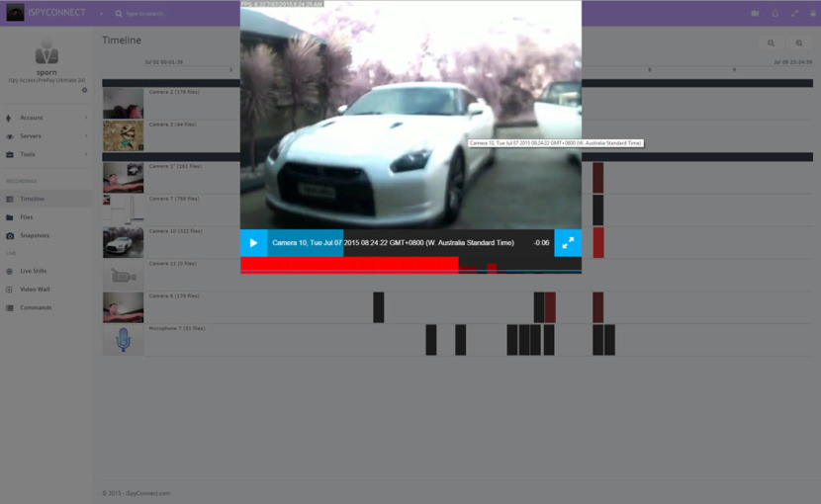Open notifications bell in header
Image resolution: width=821 pixels, height=504 pixels.
point(775,14)
